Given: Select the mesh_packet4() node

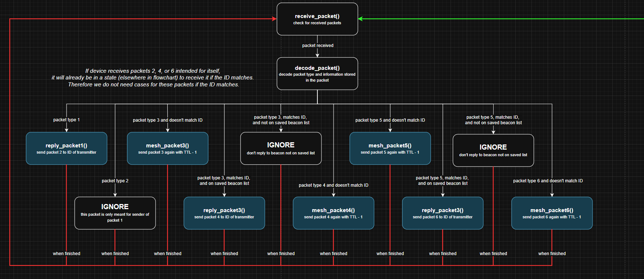Looking at the screenshot, I should point(334,213).
